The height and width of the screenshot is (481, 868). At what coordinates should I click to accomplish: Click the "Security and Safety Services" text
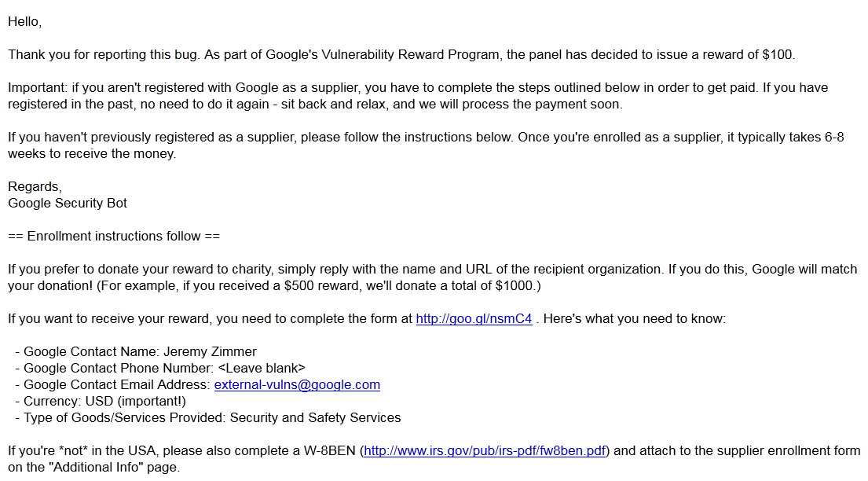[315, 418]
